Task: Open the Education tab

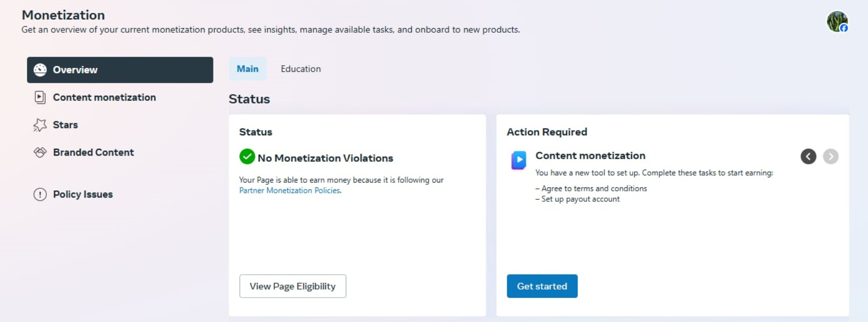Action: coord(300,69)
